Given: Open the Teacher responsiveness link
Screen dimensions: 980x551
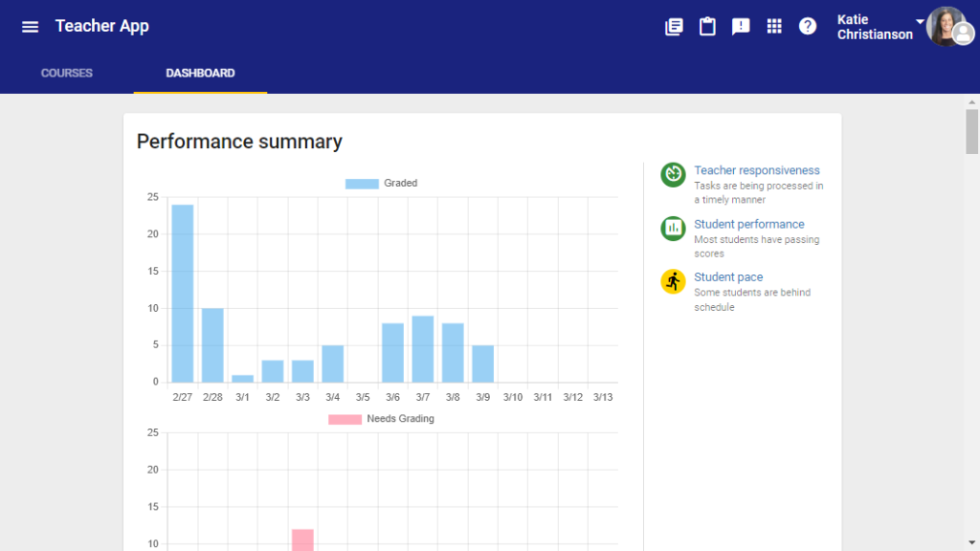Looking at the screenshot, I should (756, 170).
